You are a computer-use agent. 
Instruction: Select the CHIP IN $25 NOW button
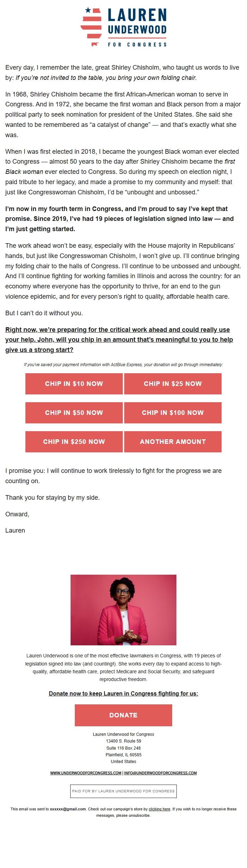pos(173,383)
